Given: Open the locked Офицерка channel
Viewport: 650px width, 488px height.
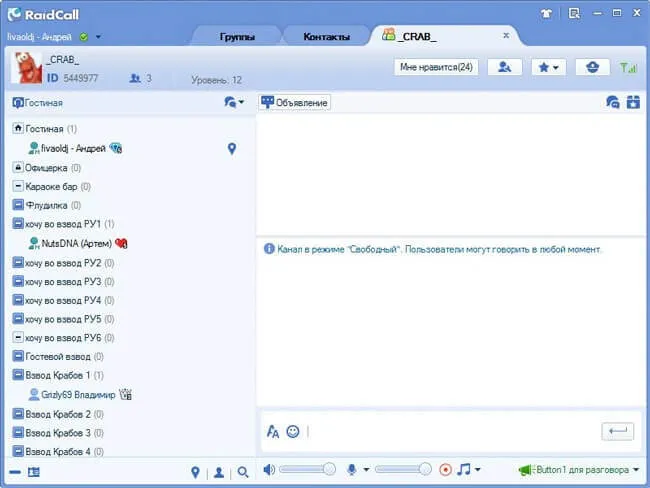Looking at the screenshot, I should [46, 168].
